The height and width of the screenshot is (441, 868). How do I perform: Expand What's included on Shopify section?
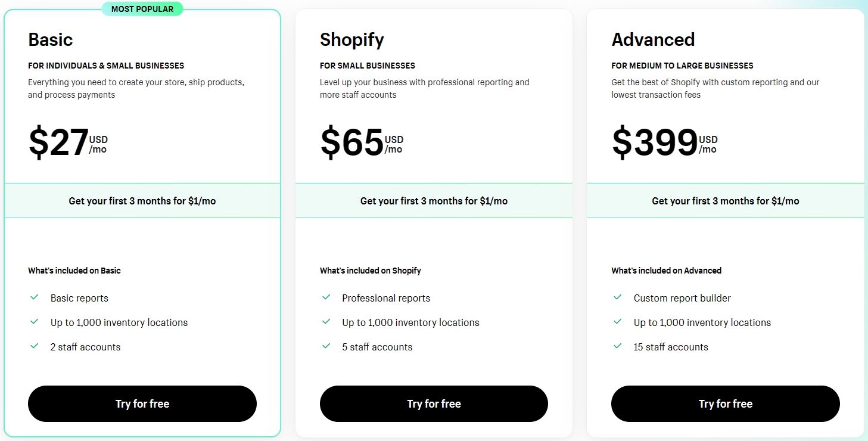tap(370, 270)
